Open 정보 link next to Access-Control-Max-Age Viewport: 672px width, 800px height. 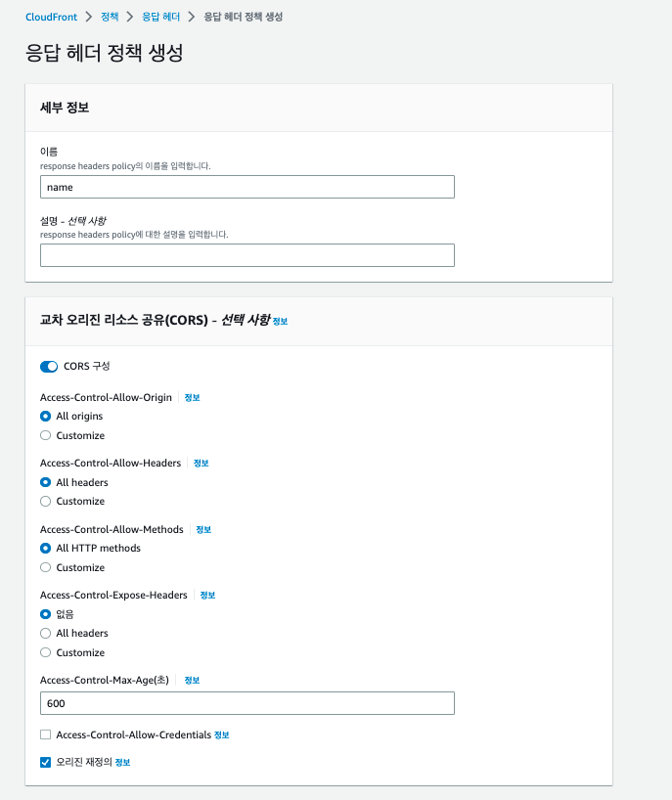pyautogui.click(x=192, y=680)
